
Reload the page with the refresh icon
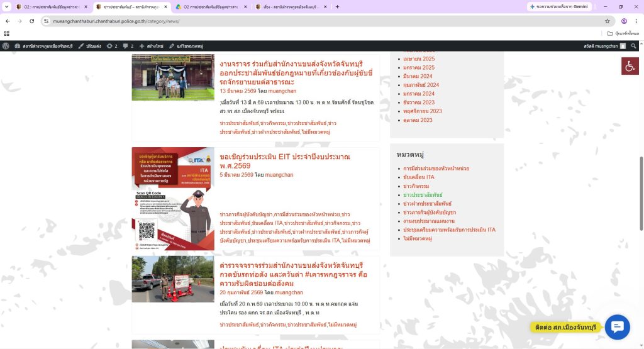[x=31, y=21]
